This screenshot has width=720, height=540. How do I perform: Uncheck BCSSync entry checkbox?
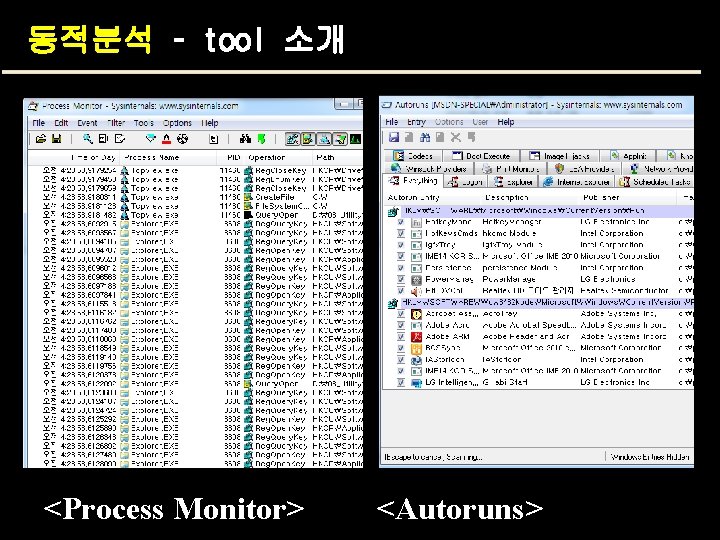coord(401,348)
